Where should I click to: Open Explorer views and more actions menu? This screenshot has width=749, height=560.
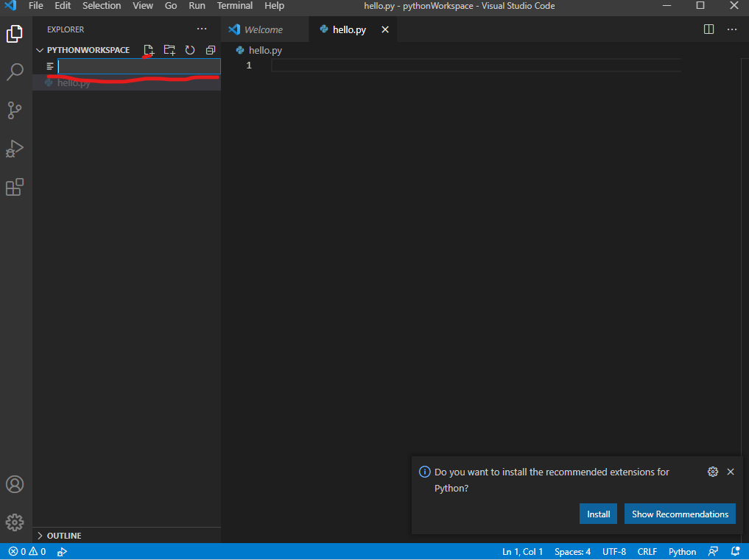[x=202, y=29]
